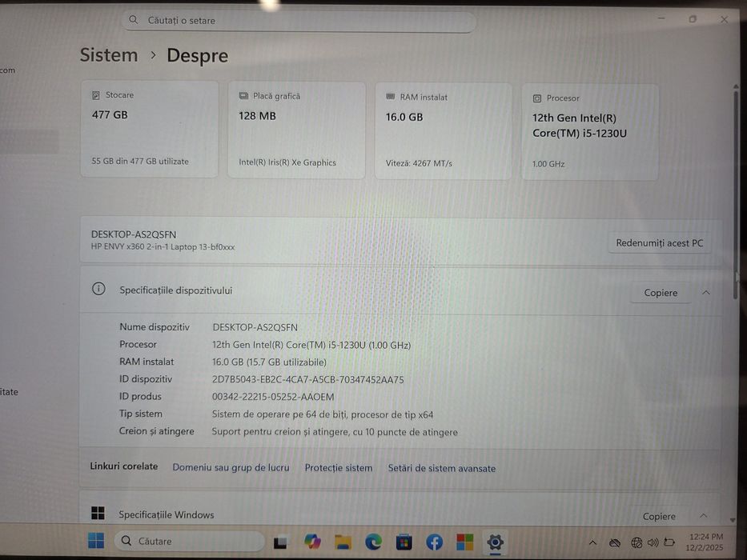Select Intel(R) Iris(R) Xe Graphics text

click(287, 162)
